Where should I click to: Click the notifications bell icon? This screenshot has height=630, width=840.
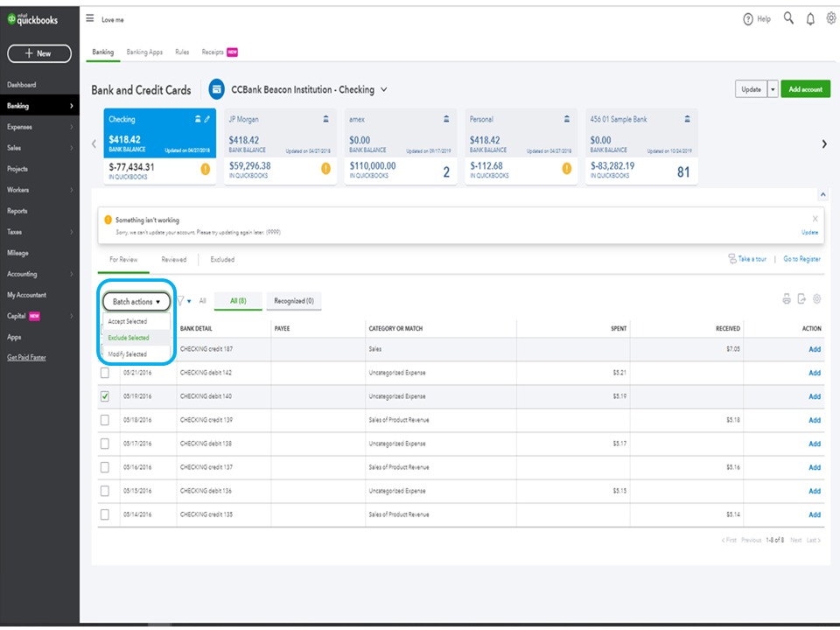click(810, 18)
